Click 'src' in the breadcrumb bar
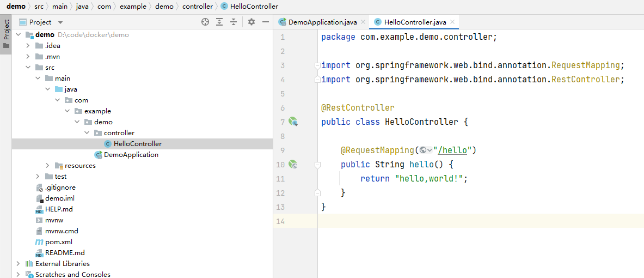This screenshot has width=644, height=278. point(39,7)
